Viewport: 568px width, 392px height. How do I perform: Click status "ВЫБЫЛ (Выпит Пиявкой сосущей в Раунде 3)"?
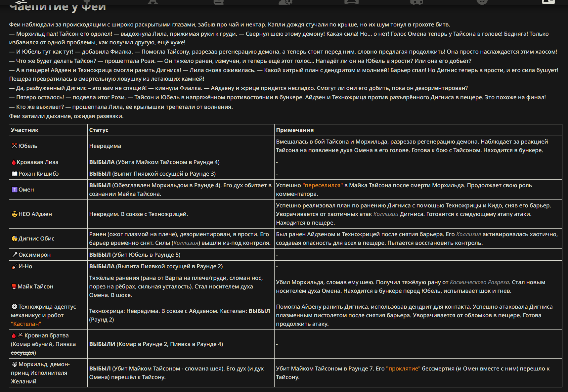pyautogui.click(x=152, y=174)
